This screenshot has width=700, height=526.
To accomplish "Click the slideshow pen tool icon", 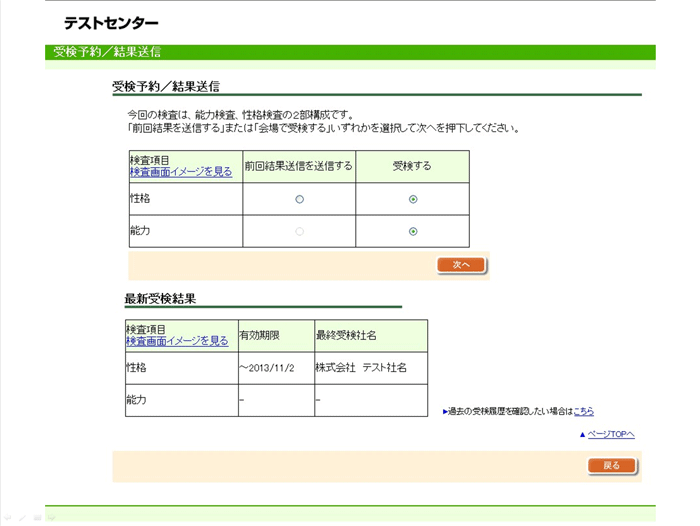I will [x=22, y=518].
